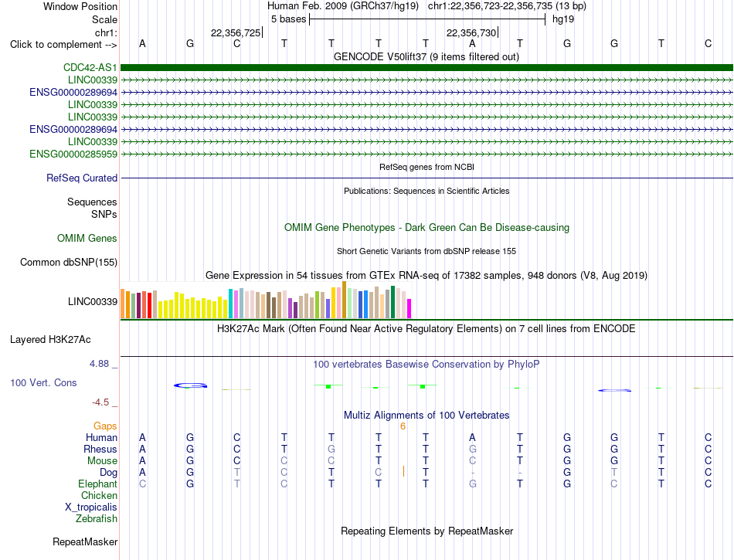The height and width of the screenshot is (560, 734).
Task: Open the OMIM Genes track label
Action: (x=87, y=238)
